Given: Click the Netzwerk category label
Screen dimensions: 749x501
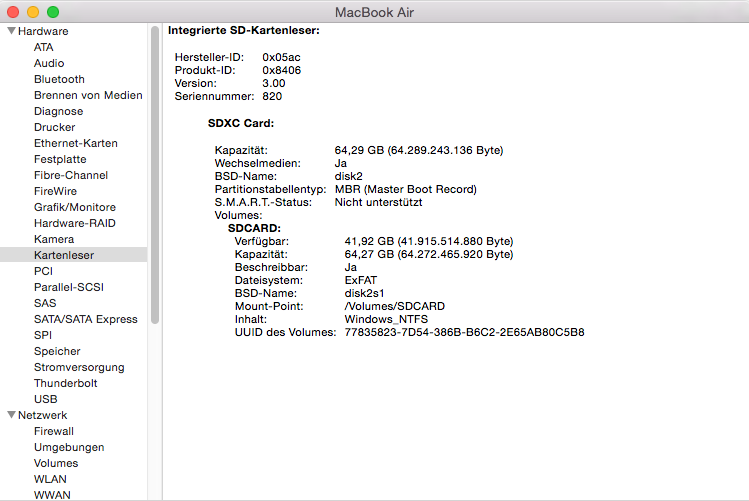Looking at the screenshot, I should [x=43, y=415].
